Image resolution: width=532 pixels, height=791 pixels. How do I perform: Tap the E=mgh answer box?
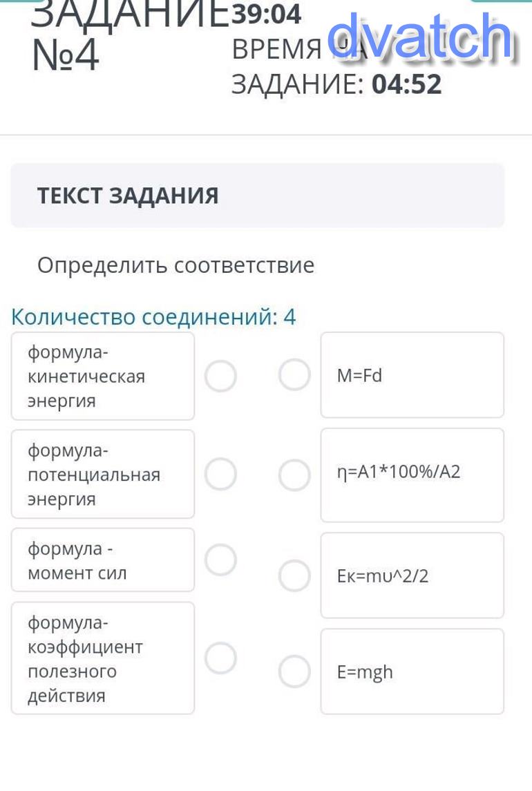tap(412, 671)
